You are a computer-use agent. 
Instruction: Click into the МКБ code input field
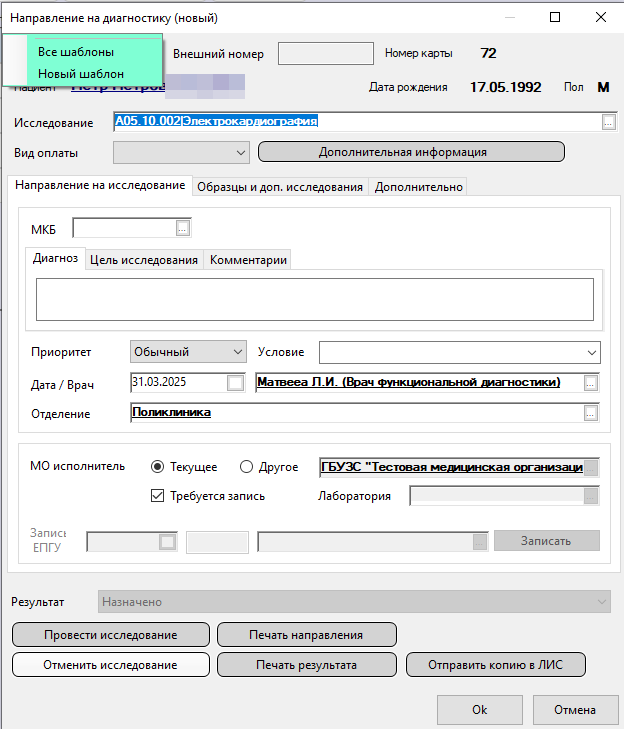(125, 228)
